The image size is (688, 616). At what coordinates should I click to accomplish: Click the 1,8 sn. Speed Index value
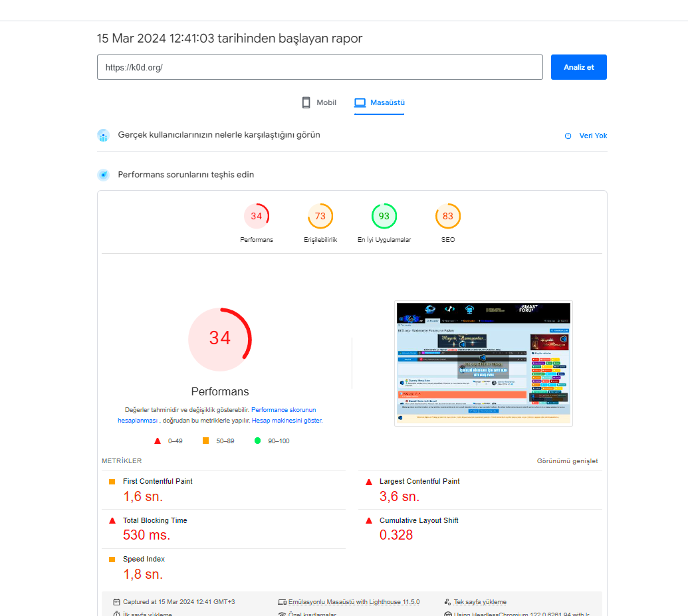click(143, 574)
